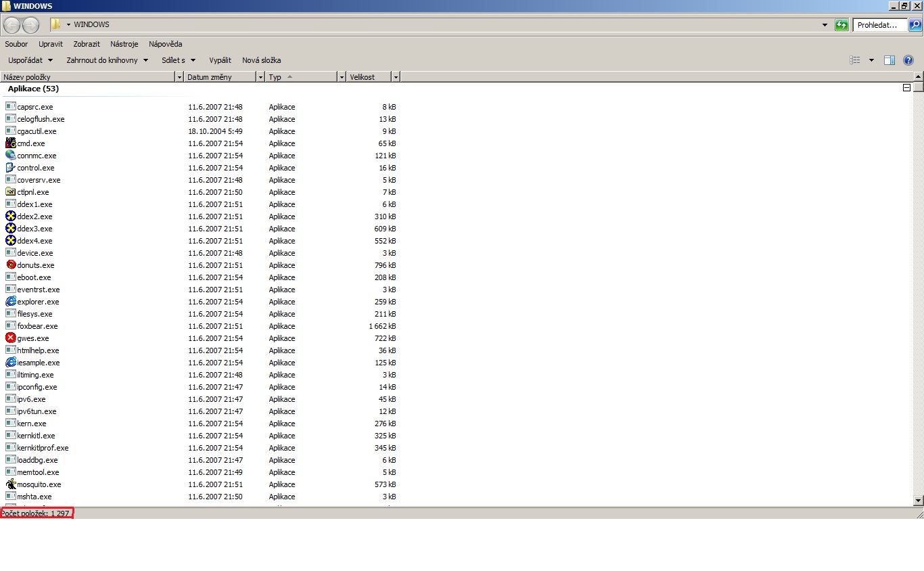Select the file ipconfig.exe
This screenshot has height=571, width=924.
[37, 387]
